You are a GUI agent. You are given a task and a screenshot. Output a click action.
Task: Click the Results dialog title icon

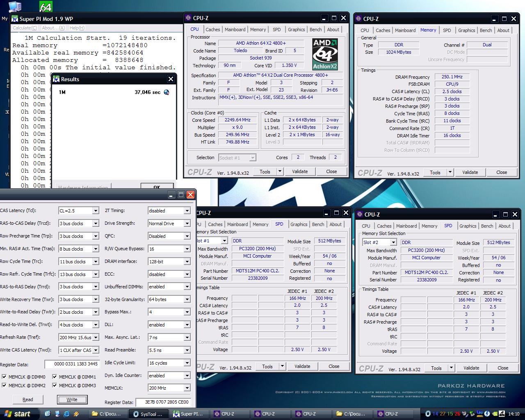point(56,79)
